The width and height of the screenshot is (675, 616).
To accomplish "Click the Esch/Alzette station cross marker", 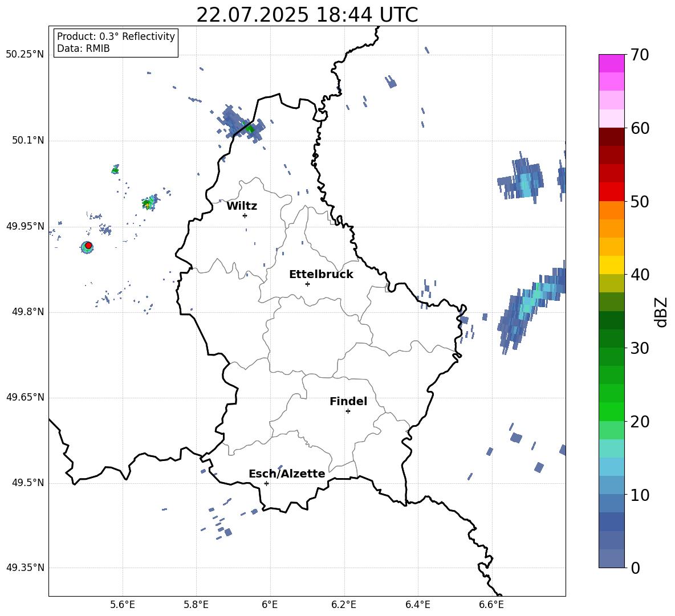I will click(x=266, y=483).
